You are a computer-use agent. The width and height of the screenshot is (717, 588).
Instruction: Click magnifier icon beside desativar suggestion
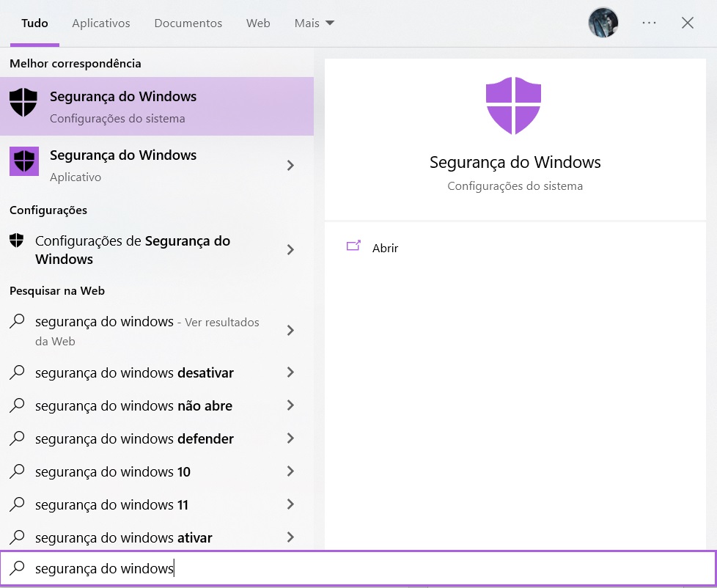click(x=17, y=372)
